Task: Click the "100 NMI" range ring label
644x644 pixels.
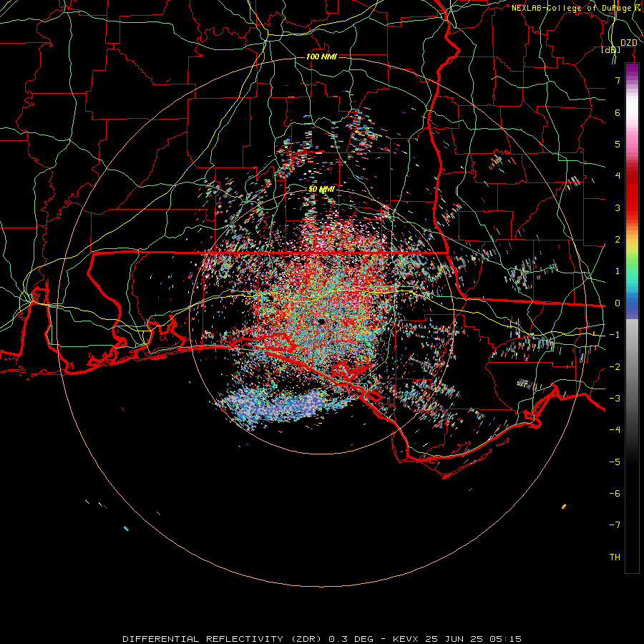Action: click(321, 57)
